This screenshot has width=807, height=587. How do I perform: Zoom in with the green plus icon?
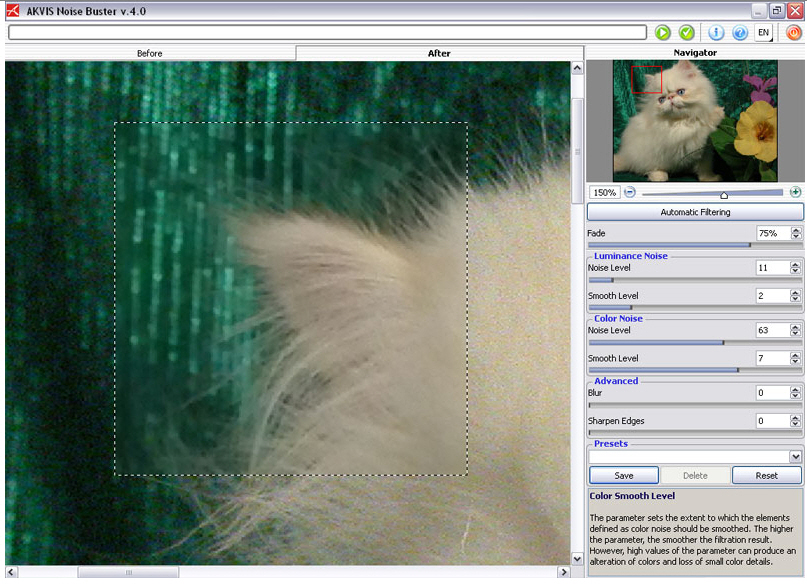point(796,192)
